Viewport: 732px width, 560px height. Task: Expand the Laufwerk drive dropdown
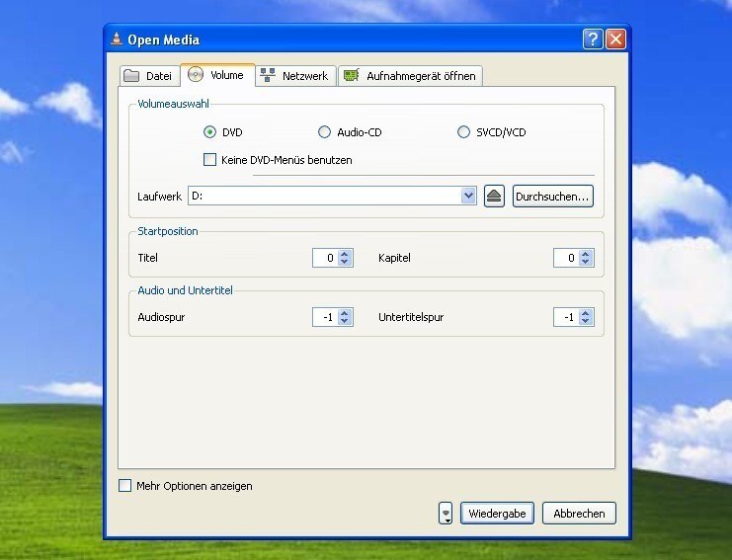pos(468,197)
